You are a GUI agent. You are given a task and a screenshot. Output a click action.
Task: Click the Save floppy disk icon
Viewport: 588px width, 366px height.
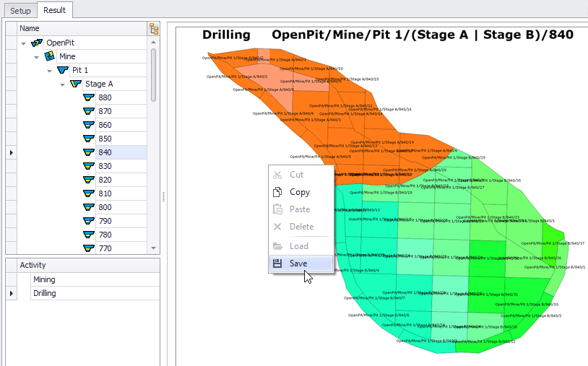point(277,263)
